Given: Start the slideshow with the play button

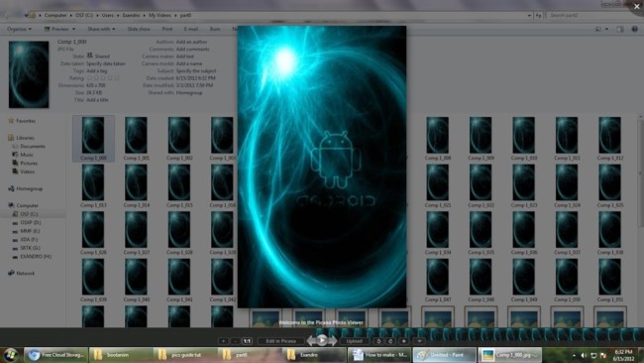Looking at the screenshot, I should click(322, 340).
